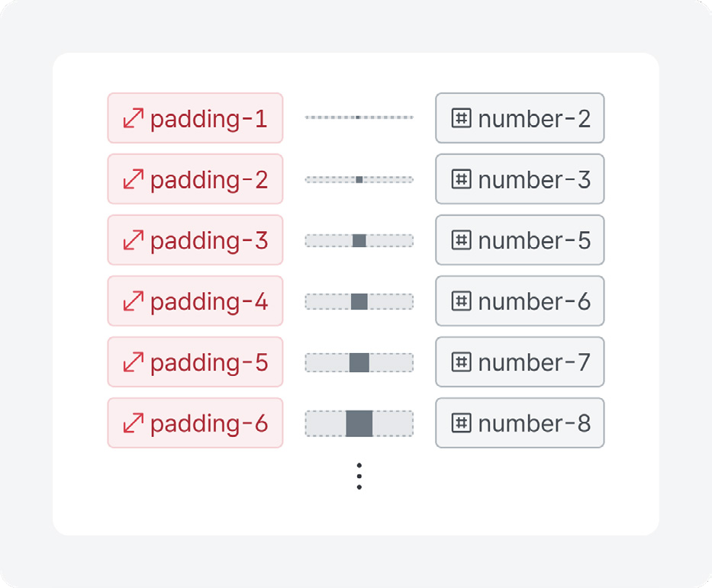This screenshot has height=588, width=712.
Task: Click the resize arrow icon on padding-3
Action: [134, 240]
